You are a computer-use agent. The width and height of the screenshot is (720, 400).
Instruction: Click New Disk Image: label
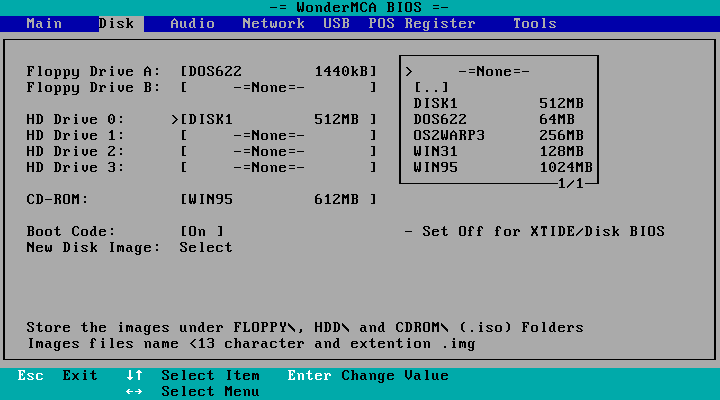coord(93,248)
